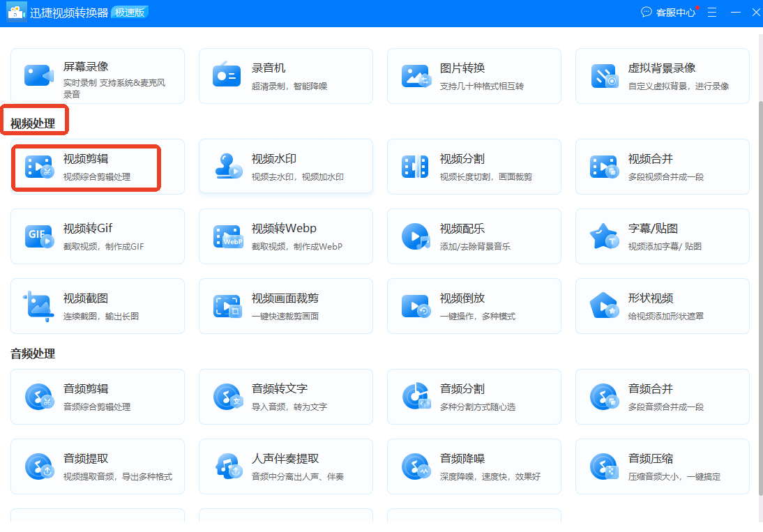Click the app logo in title bar
763x532 pixels.
coord(16,13)
